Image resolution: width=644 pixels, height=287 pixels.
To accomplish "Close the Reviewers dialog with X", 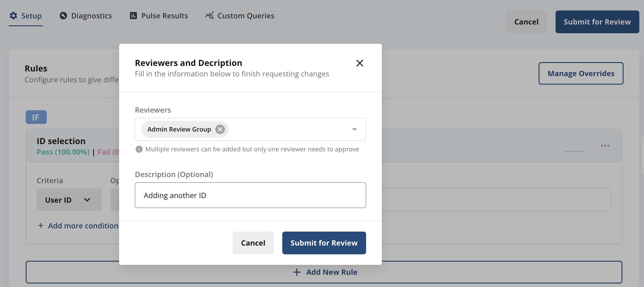I will [360, 63].
